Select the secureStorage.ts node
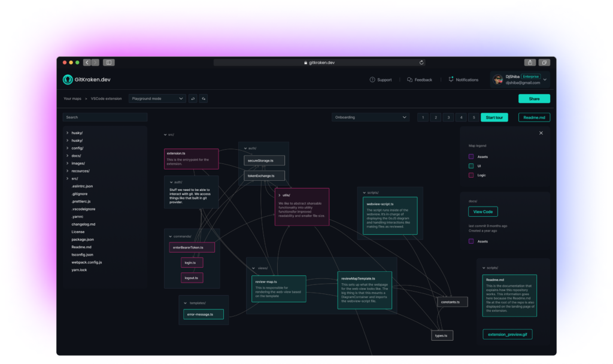Image resolution: width=613 pixels, height=364 pixels. (264, 160)
